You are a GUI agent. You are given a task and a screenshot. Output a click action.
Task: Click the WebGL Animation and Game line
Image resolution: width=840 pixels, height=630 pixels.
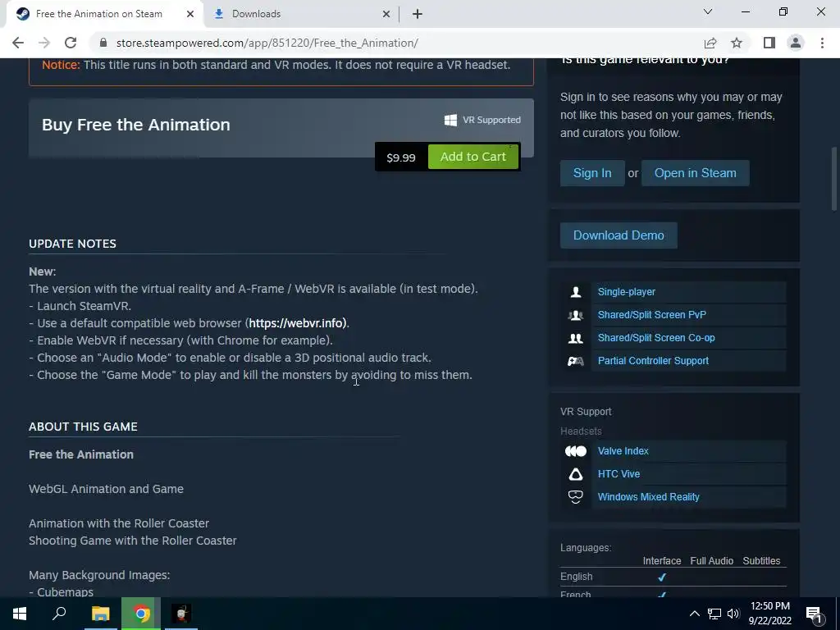pyautogui.click(x=106, y=489)
